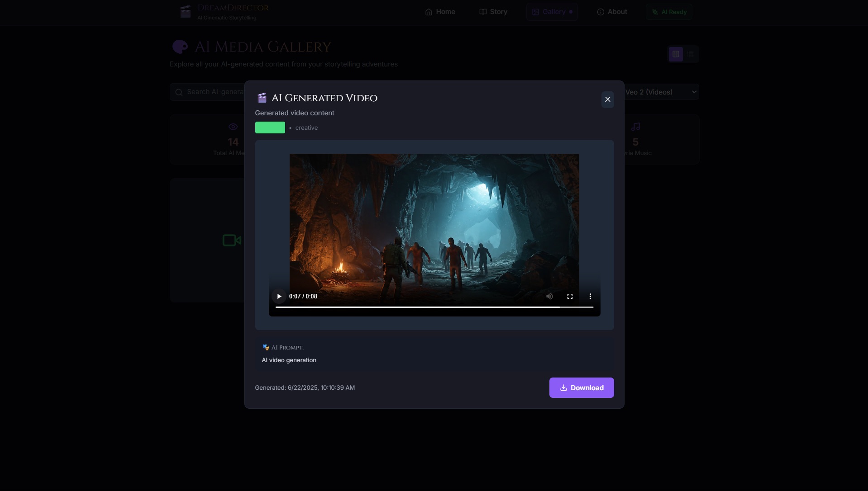Click the 'Generated video content' subtitle
The width and height of the screenshot is (868, 491).
pyautogui.click(x=295, y=113)
